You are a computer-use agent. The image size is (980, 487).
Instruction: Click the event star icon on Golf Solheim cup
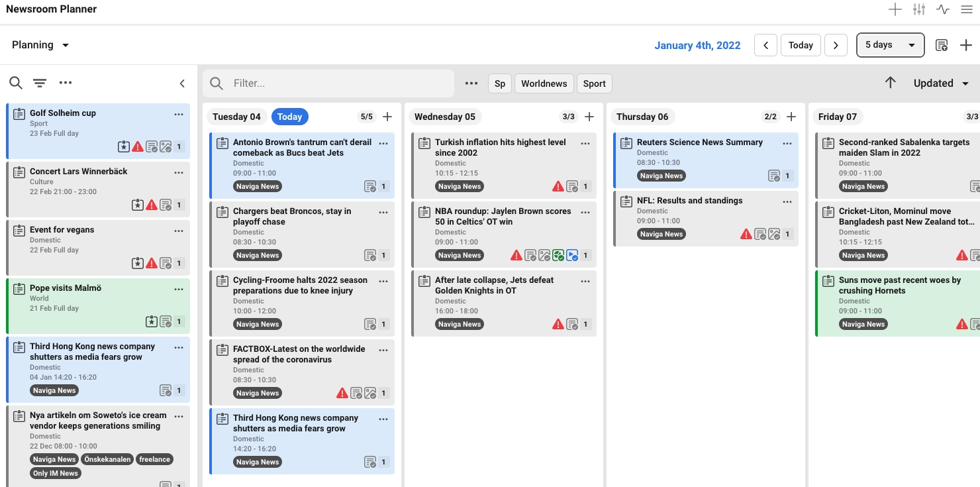point(123,147)
